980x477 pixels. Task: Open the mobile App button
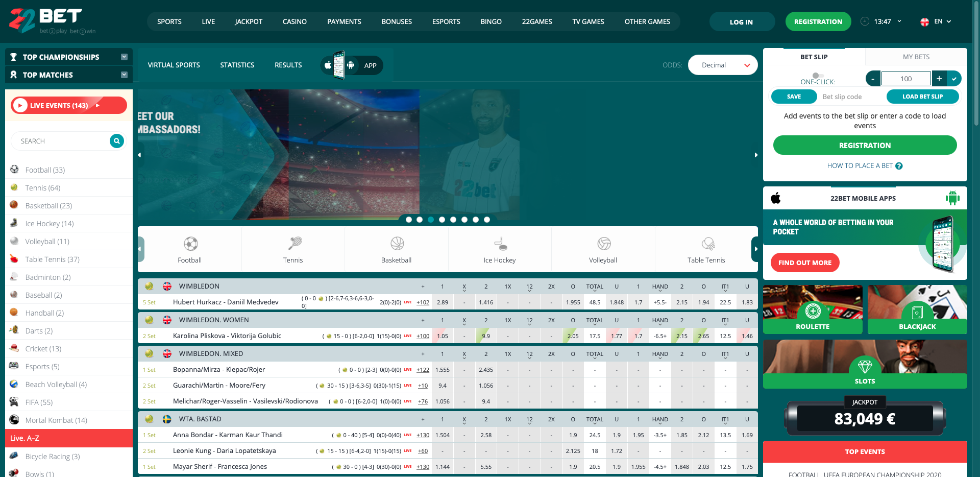pyautogui.click(x=352, y=65)
